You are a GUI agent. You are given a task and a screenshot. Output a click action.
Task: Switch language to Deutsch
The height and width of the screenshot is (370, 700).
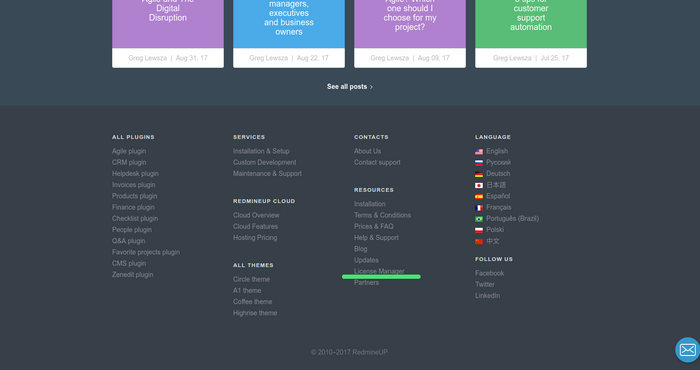pos(498,174)
